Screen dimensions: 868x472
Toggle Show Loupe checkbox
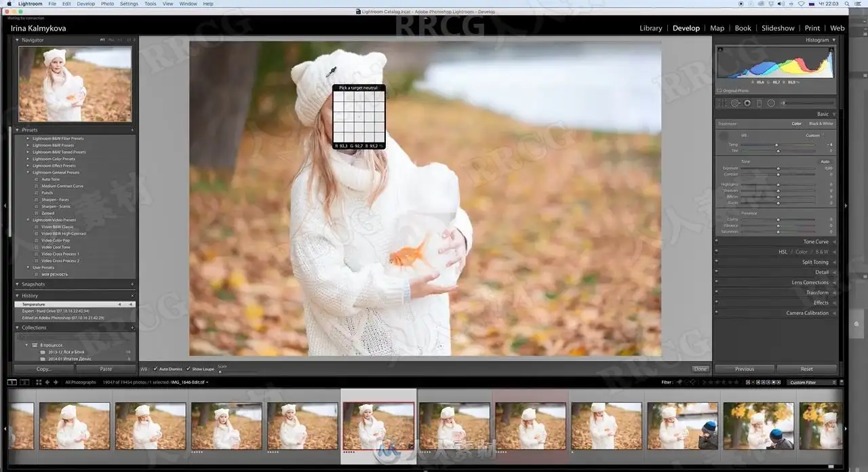click(x=189, y=369)
